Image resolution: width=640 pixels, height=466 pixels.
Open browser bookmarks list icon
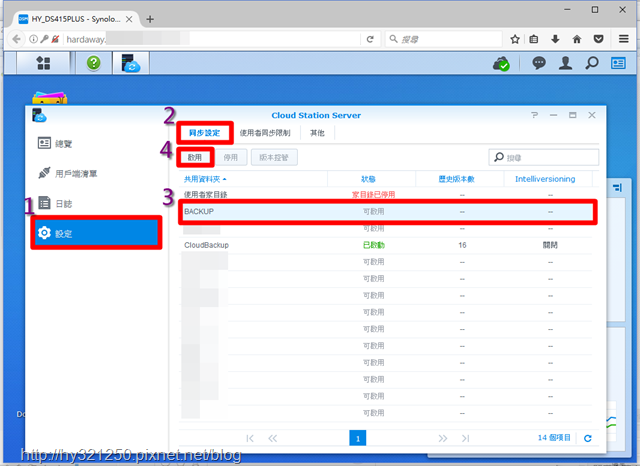click(x=533, y=39)
